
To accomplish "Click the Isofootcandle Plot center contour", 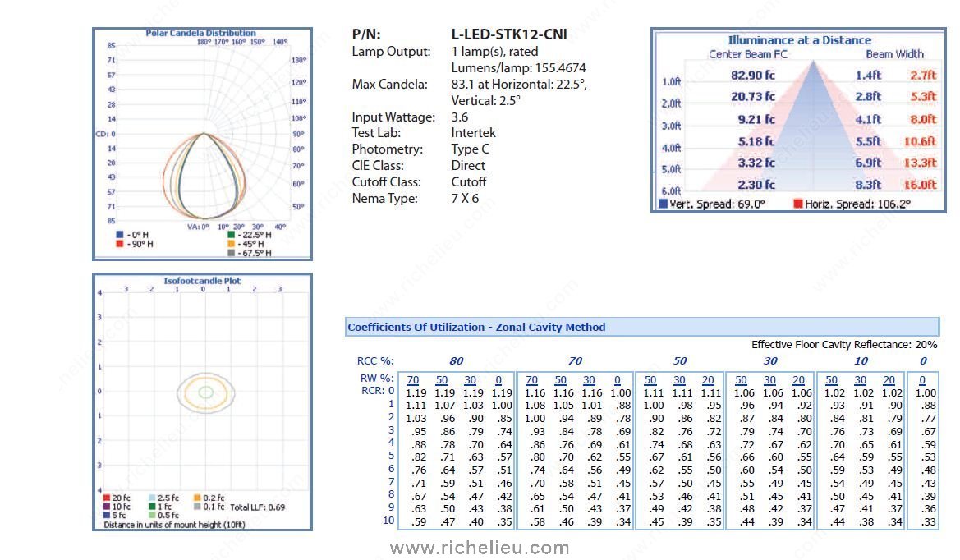I will [204, 392].
